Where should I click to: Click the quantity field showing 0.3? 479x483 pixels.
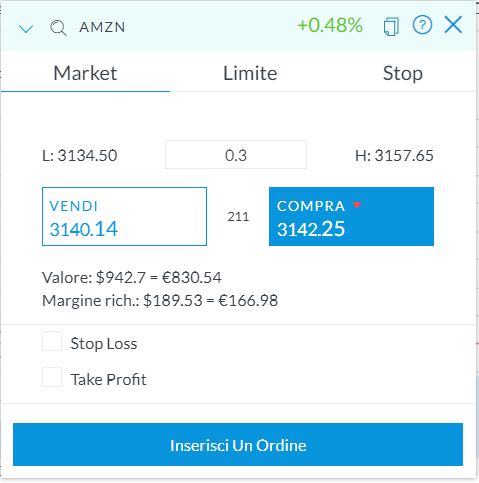tap(236, 155)
